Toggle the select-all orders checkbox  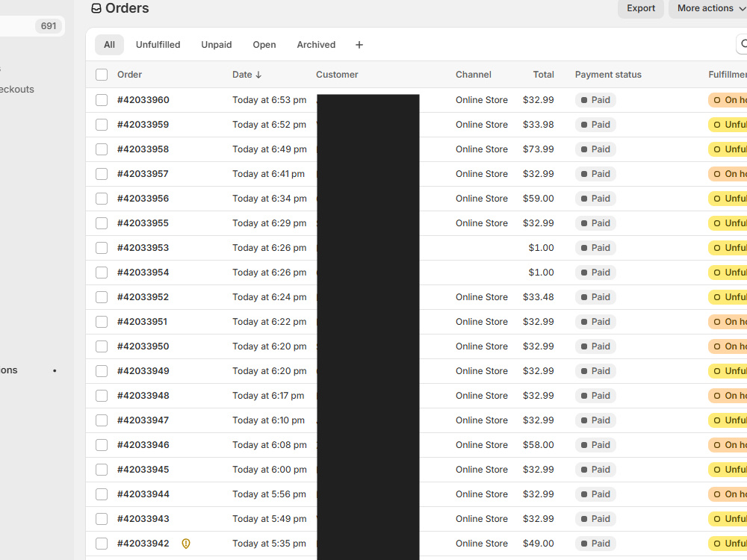pos(102,75)
